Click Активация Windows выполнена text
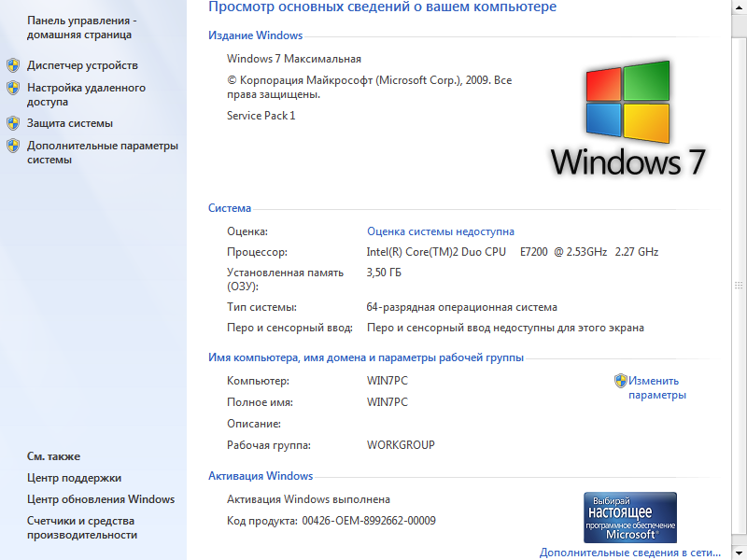The height and width of the screenshot is (560, 747). point(308,499)
